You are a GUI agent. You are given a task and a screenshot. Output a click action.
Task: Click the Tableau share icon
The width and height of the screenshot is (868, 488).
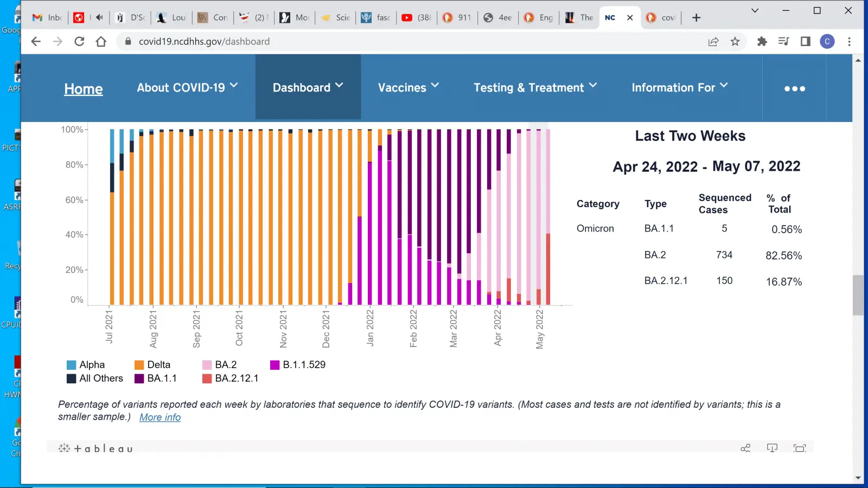(x=745, y=448)
